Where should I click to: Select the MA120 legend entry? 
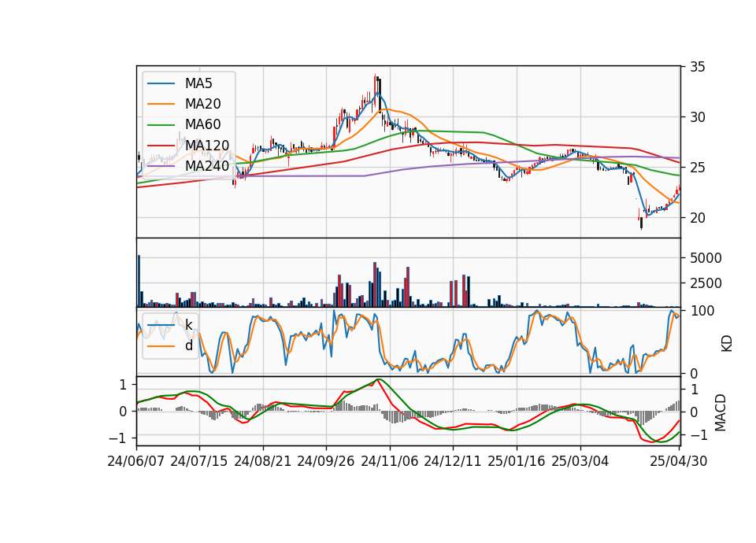pos(207,145)
